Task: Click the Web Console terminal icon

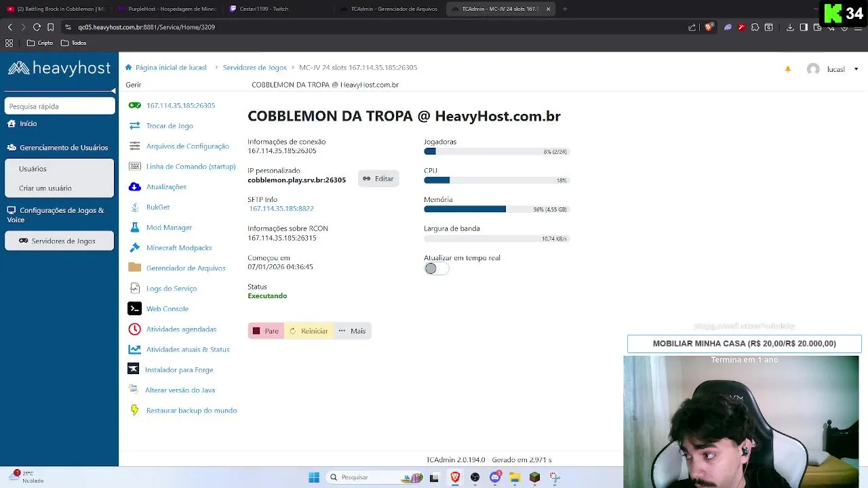Action: (x=134, y=308)
